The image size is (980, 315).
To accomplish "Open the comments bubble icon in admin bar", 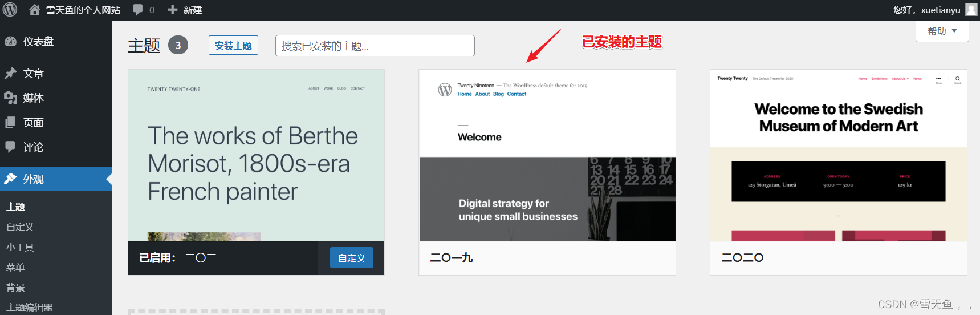I will (x=138, y=10).
